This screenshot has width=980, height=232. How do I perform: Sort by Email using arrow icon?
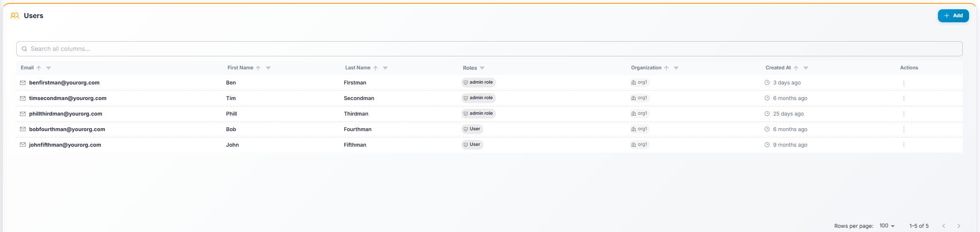pyautogui.click(x=39, y=68)
